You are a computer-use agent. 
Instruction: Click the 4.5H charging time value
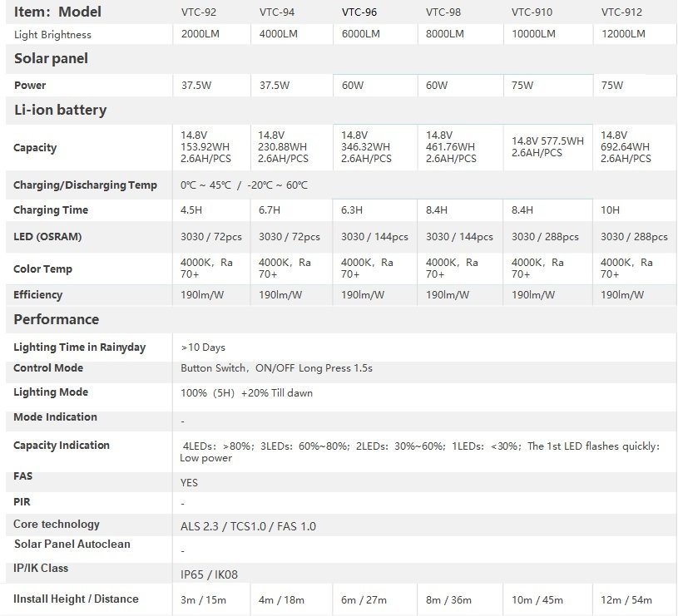[192, 210]
